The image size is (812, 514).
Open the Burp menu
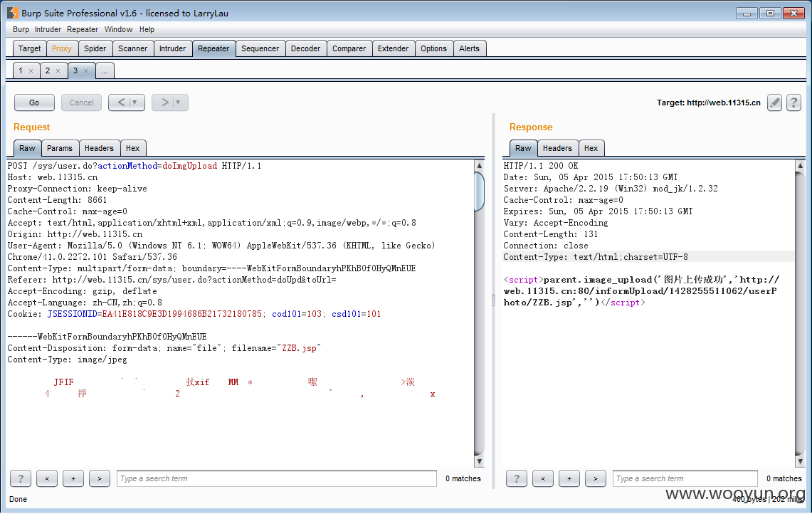point(21,29)
